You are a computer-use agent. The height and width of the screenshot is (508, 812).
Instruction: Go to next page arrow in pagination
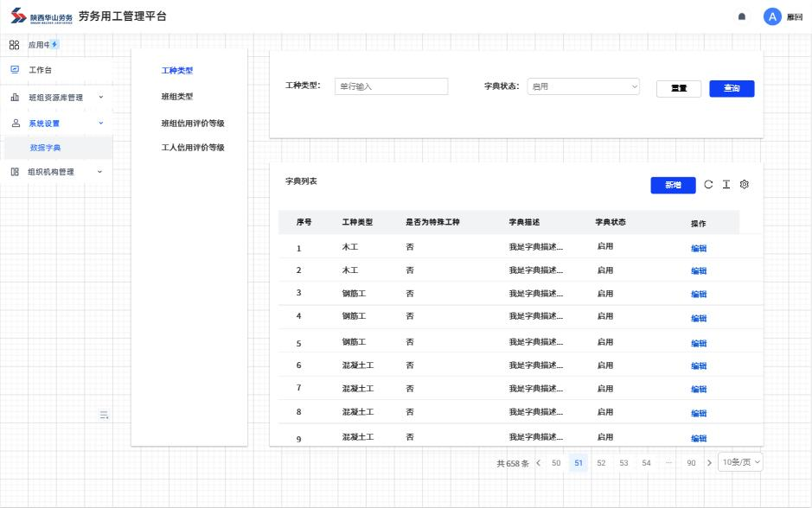click(709, 463)
